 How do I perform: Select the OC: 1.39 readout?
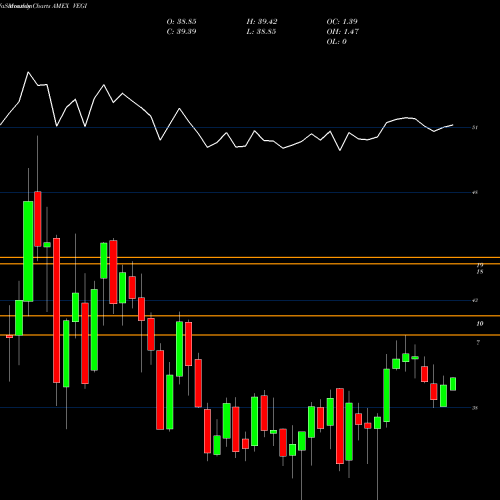[x=342, y=22]
